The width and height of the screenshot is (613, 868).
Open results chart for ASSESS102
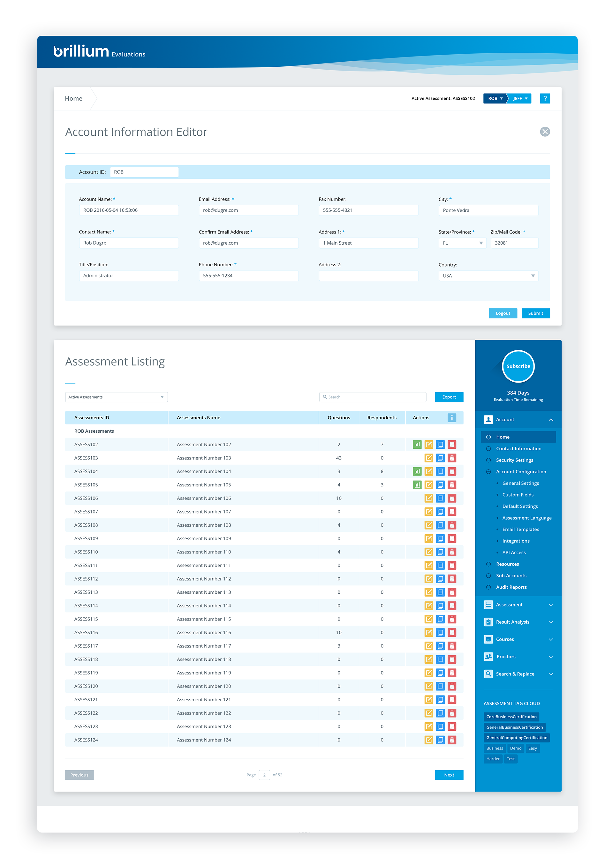click(x=417, y=445)
